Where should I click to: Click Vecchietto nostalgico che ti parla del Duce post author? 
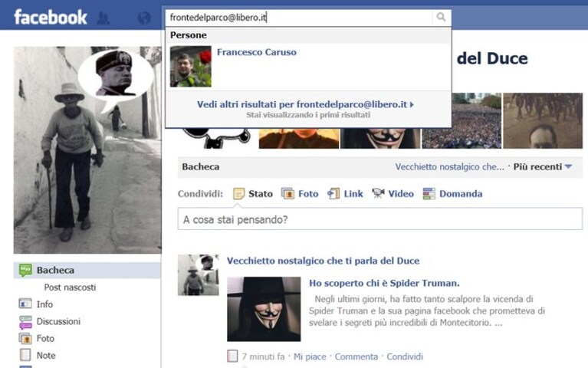coord(323,261)
